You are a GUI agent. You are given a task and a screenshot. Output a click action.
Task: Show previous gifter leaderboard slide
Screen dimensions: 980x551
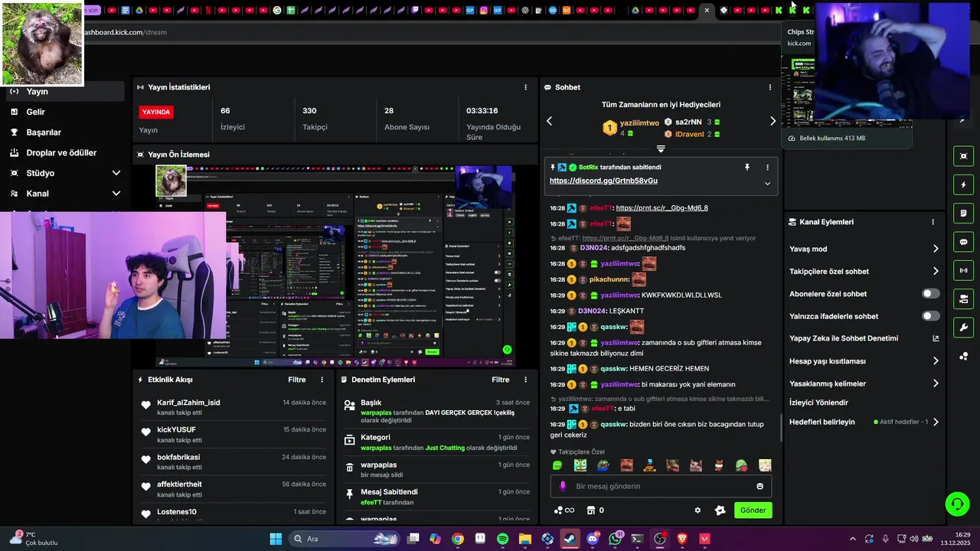coord(549,121)
